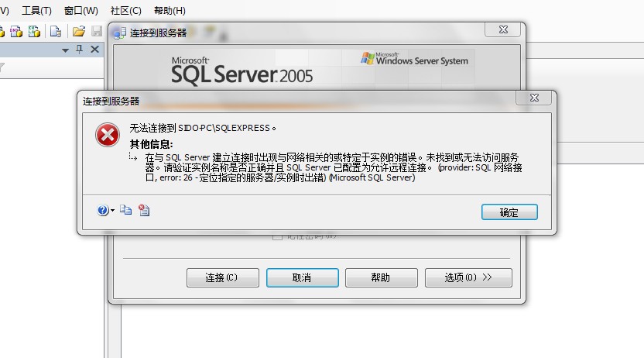Toggle the partially hidden remember password checkbox
Image resolution: width=644 pixels, height=358 pixels.
(277, 237)
